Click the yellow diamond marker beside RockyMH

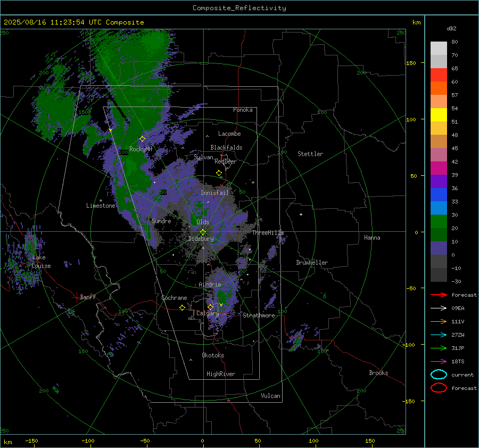point(142,139)
